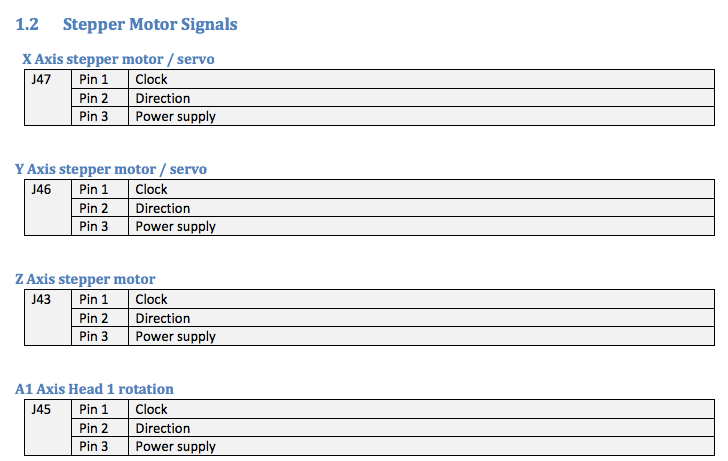Click the Direction cell under J47
728x461 pixels.
click(x=421, y=98)
